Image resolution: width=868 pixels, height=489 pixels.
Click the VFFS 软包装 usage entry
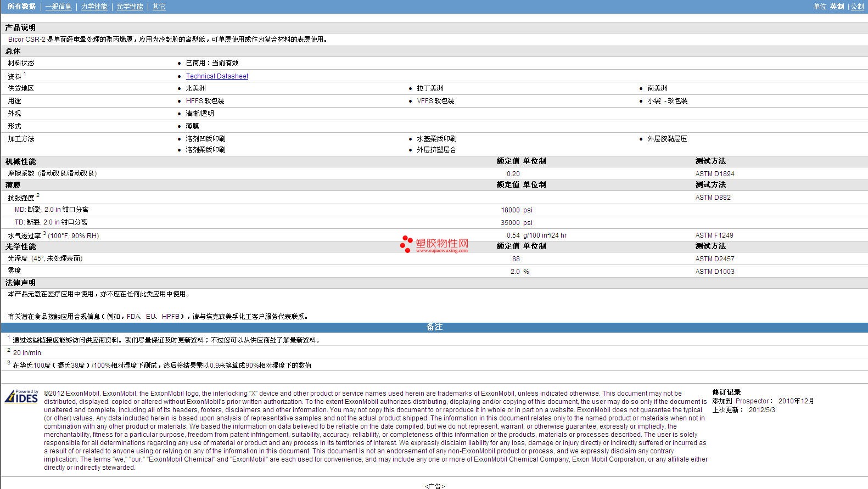pos(435,101)
